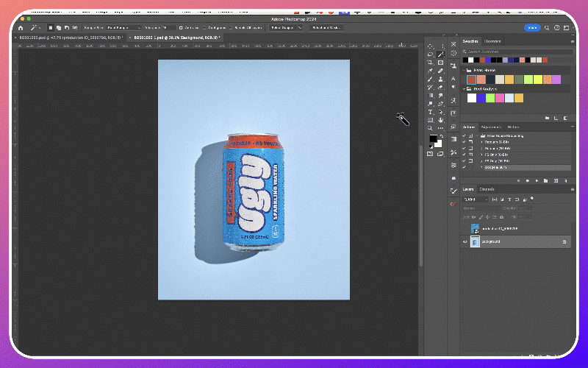Show the hidden top layer in Layers
This screenshot has width=588, height=368.
(465, 228)
